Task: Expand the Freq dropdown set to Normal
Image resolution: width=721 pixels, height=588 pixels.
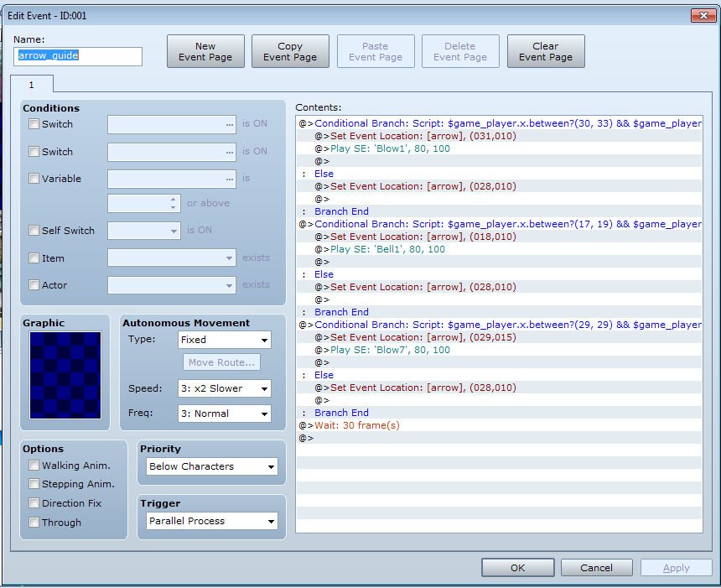Action: 225,414
